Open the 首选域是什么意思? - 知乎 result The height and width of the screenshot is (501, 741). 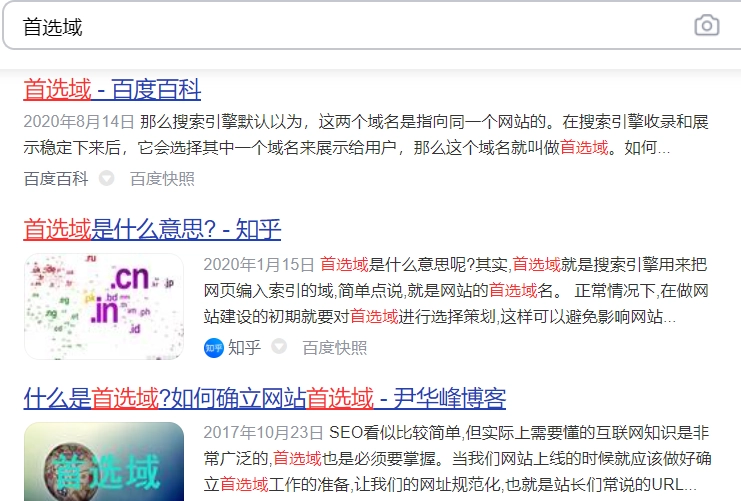(x=152, y=229)
